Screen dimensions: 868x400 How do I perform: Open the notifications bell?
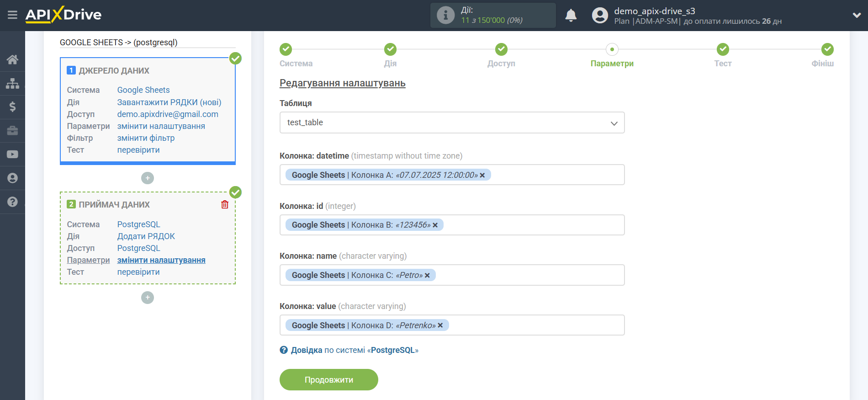571,16
